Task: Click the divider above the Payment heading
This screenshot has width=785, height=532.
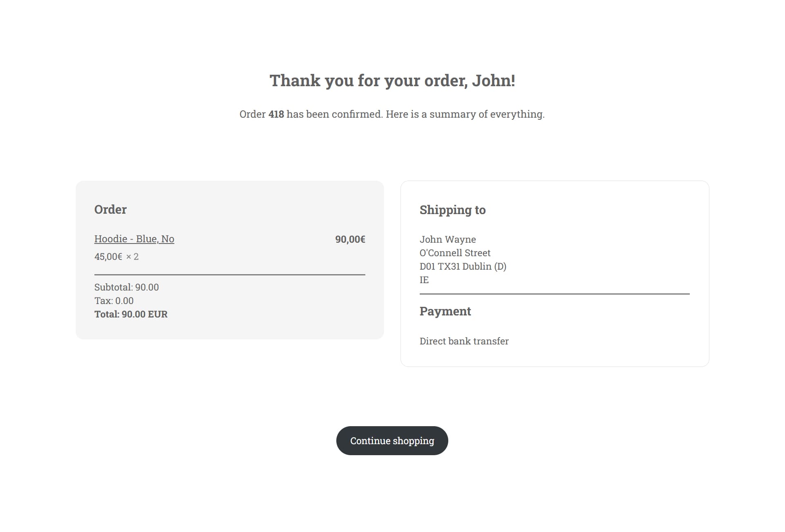Action: tap(555, 293)
